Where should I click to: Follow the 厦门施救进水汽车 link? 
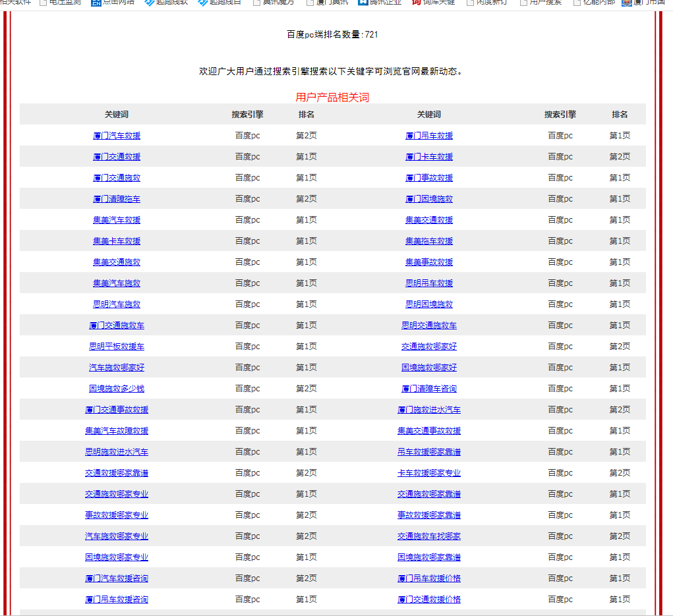[429, 410]
